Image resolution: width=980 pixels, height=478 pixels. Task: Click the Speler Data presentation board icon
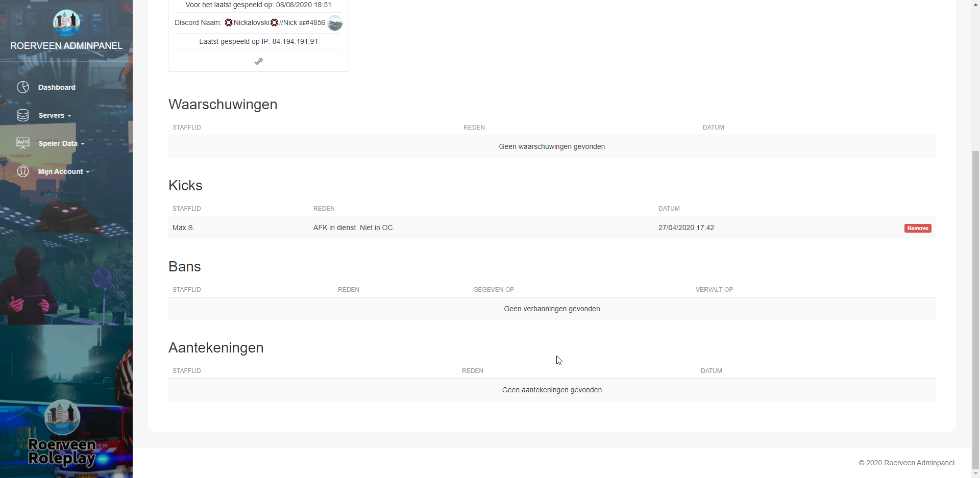[x=23, y=143]
